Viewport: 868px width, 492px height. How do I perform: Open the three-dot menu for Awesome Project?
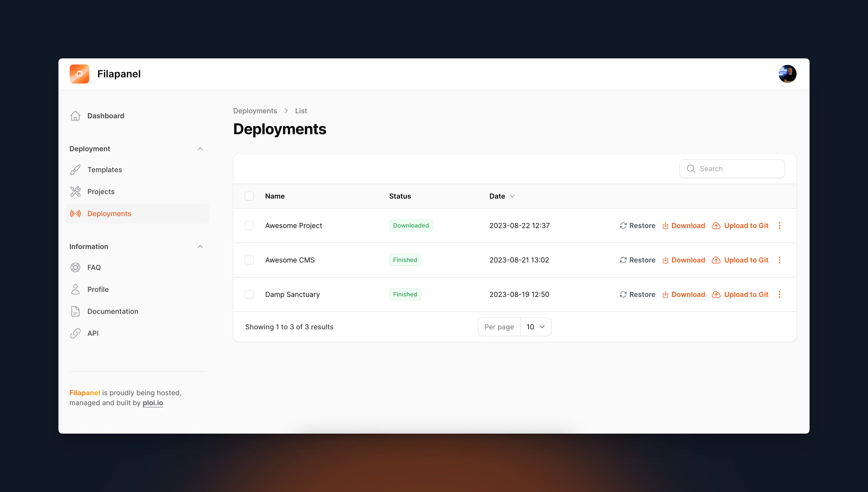point(779,226)
